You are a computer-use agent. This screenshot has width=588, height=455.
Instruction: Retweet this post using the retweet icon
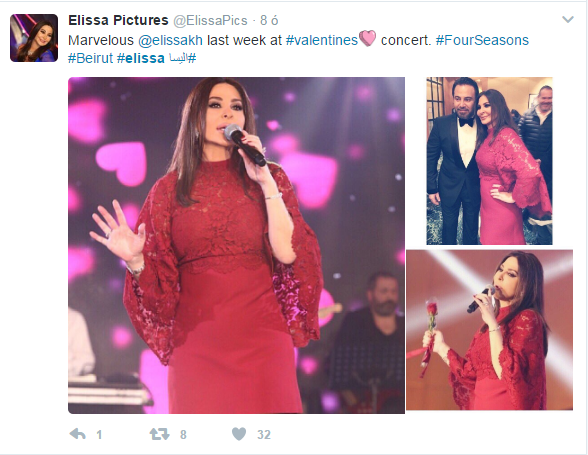pyautogui.click(x=159, y=434)
